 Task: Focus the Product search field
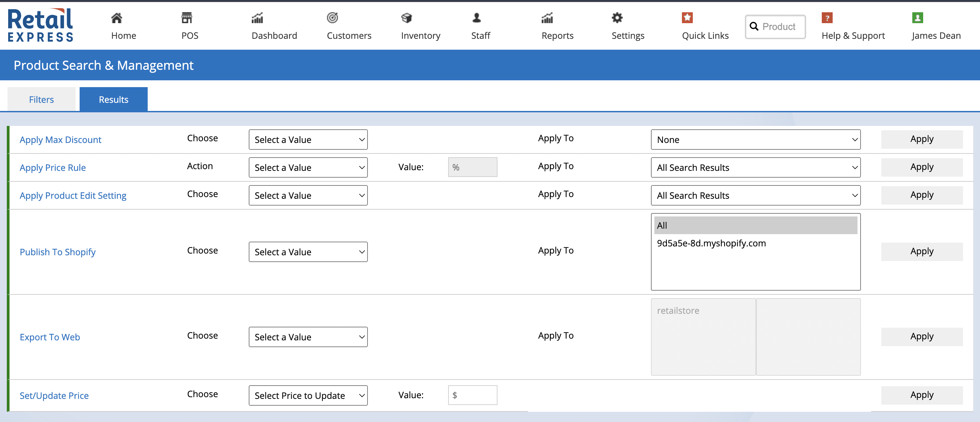775,27
